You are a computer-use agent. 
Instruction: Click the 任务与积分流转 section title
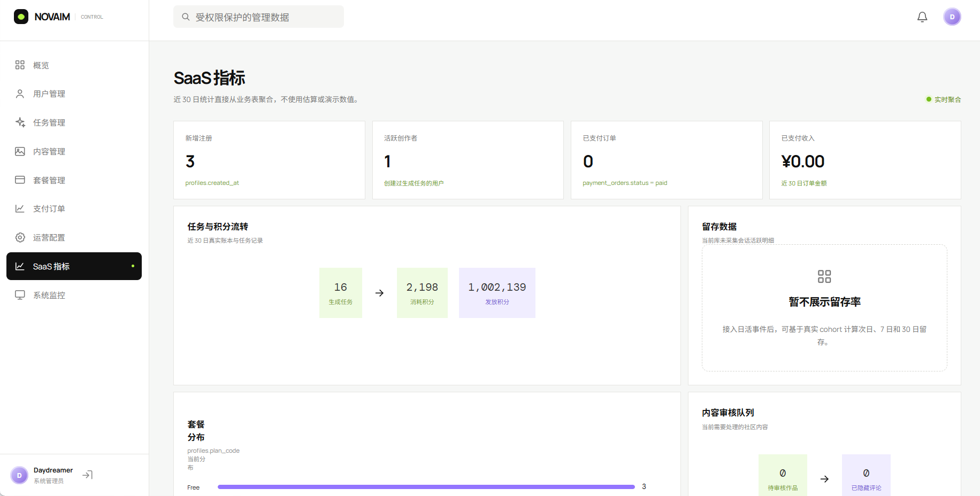(218, 227)
